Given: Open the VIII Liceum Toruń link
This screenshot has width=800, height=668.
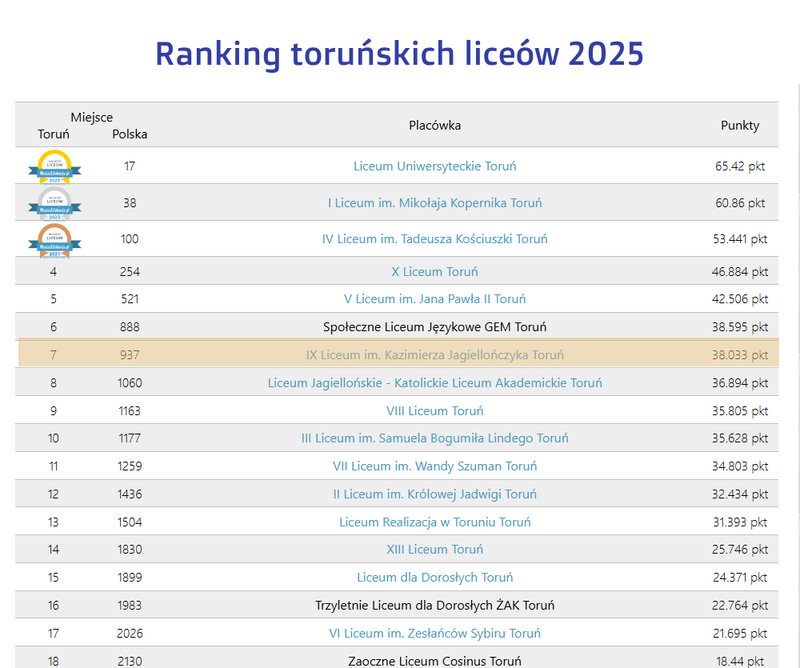Looking at the screenshot, I should pos(435,411).
